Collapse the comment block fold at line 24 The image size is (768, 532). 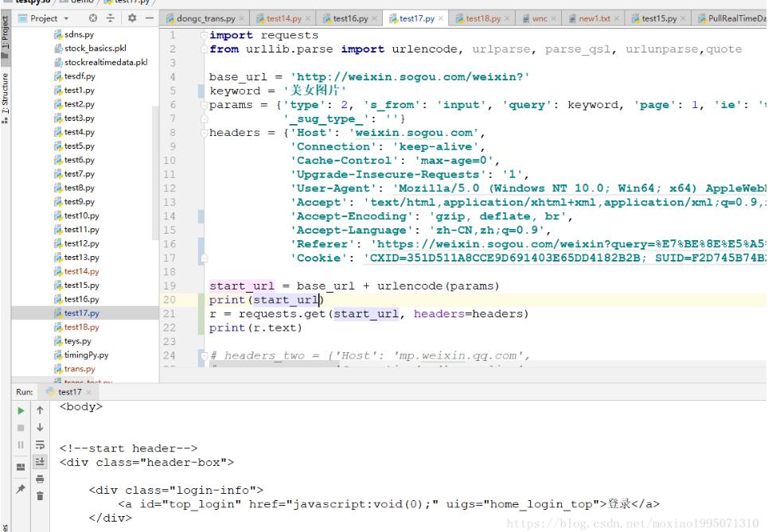point(204,355)
